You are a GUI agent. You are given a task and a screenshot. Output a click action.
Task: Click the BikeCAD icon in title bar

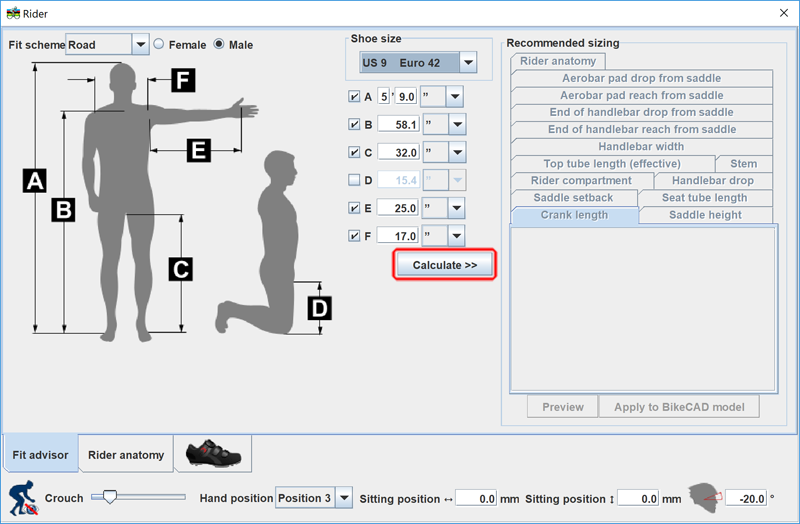[x=13, y=13]
